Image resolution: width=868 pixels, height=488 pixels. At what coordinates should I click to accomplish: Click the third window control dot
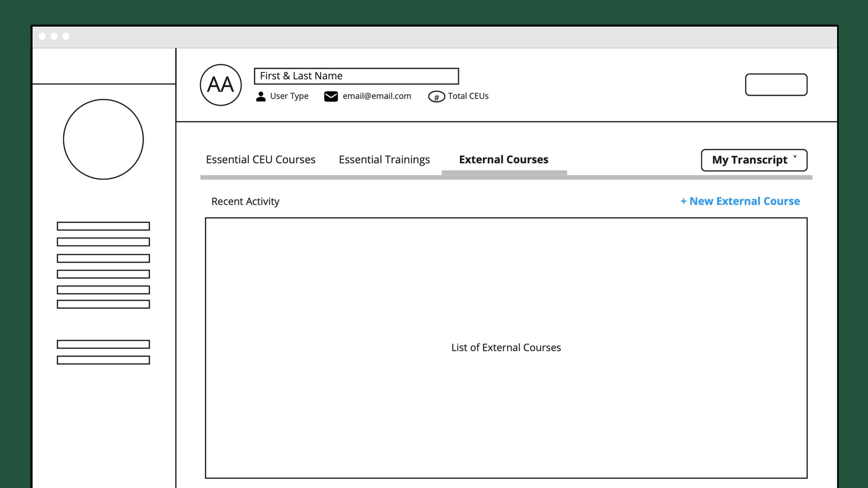pyautogui.click(x=66, y=36)
